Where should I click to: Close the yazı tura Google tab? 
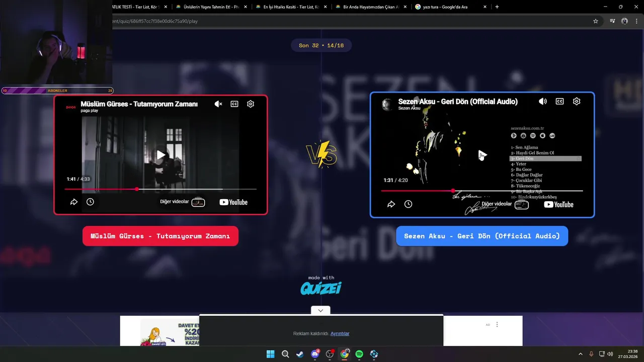click(x=485, y=7)
